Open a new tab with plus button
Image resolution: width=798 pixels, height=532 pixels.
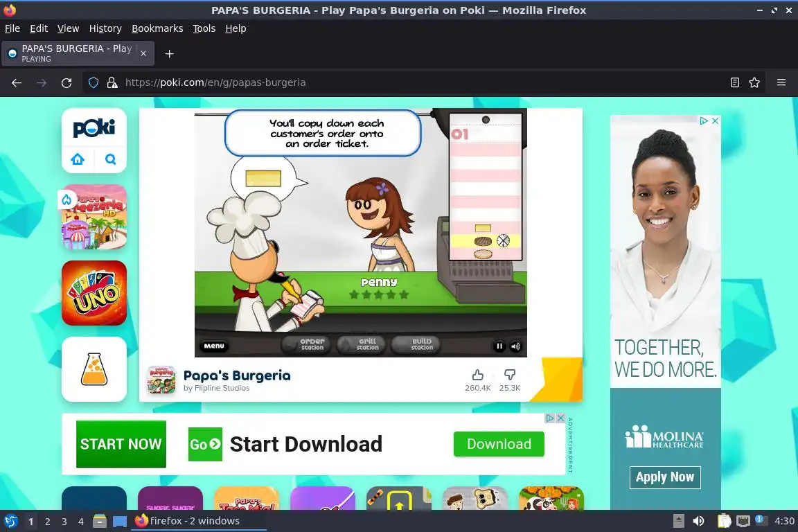tap(170, 54)
